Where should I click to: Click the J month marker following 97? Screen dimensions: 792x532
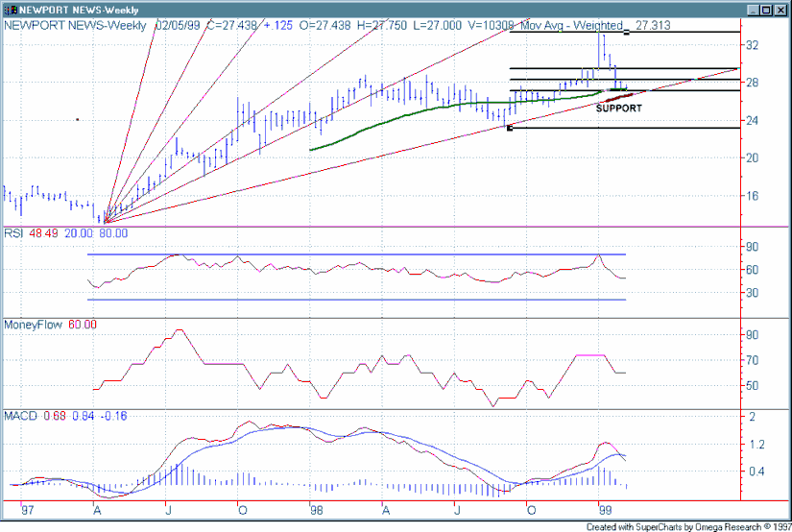[169, 510]
